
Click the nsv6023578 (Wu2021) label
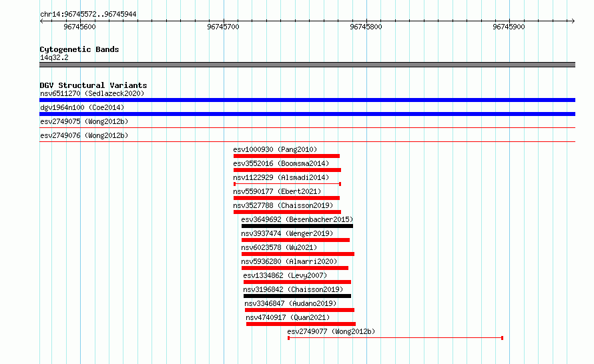click(279, 247)
